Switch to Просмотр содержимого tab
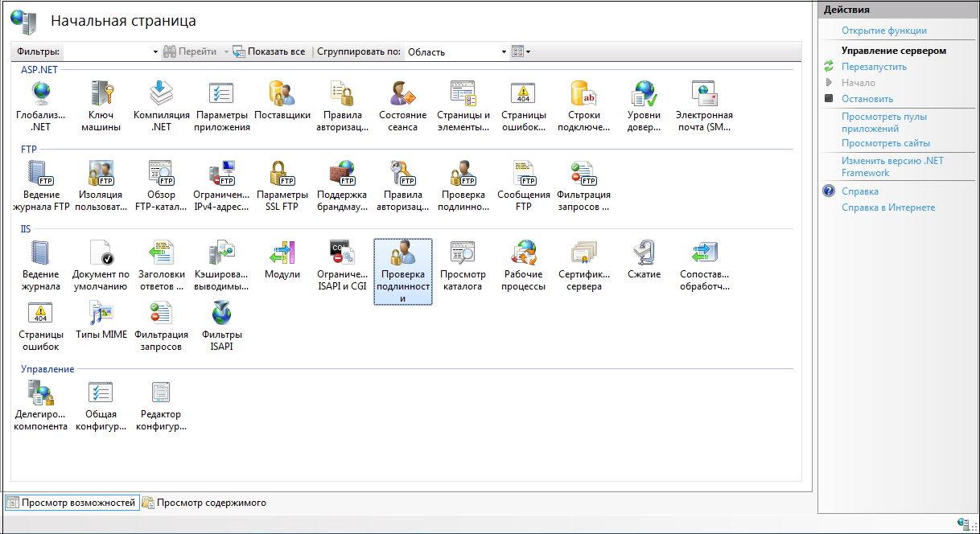This screenshot has height=534, width=980. 204,503
